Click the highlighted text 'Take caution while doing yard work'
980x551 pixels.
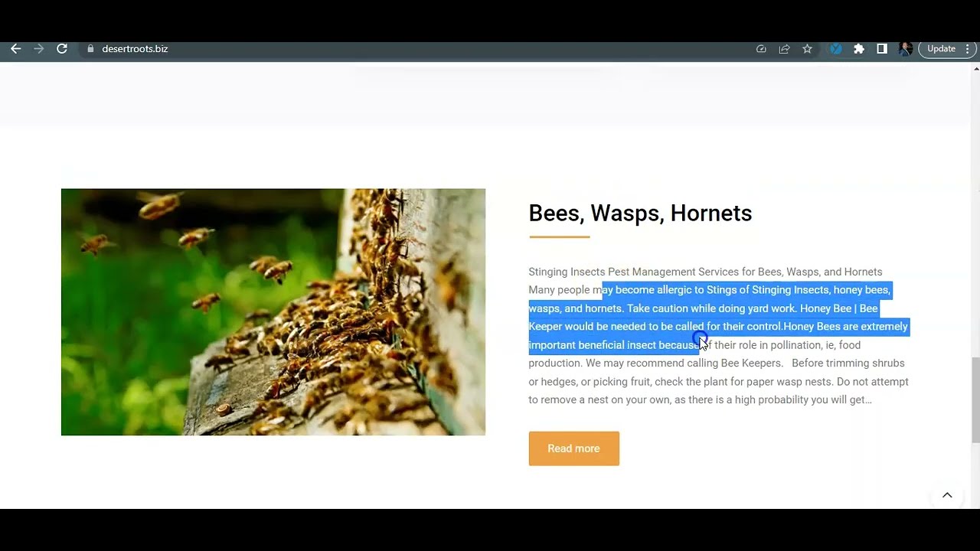click(710, 308)
